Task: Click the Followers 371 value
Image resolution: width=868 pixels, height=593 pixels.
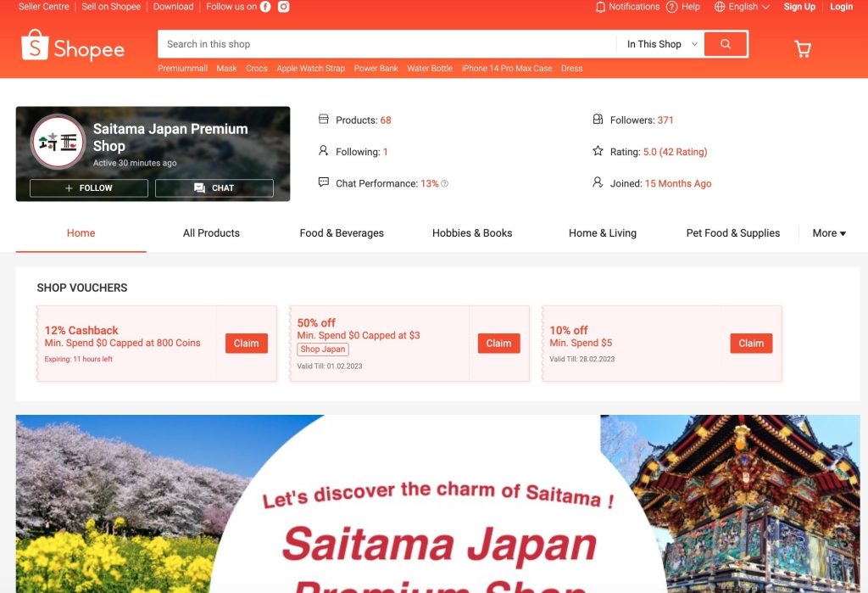Action: click(665, 120)
